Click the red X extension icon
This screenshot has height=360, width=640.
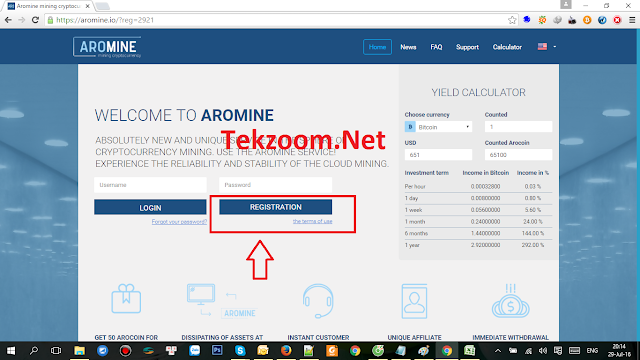[x=617, y=20]
